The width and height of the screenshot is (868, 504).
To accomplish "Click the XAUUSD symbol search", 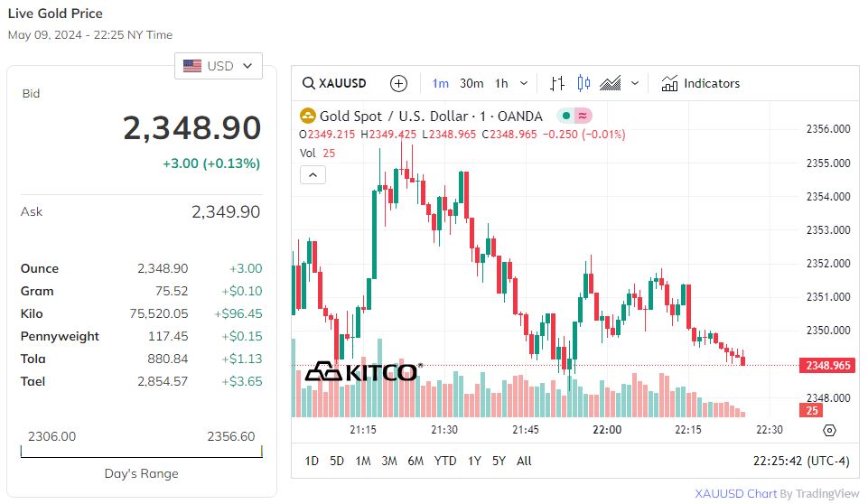I will click(x=335, y=83).
